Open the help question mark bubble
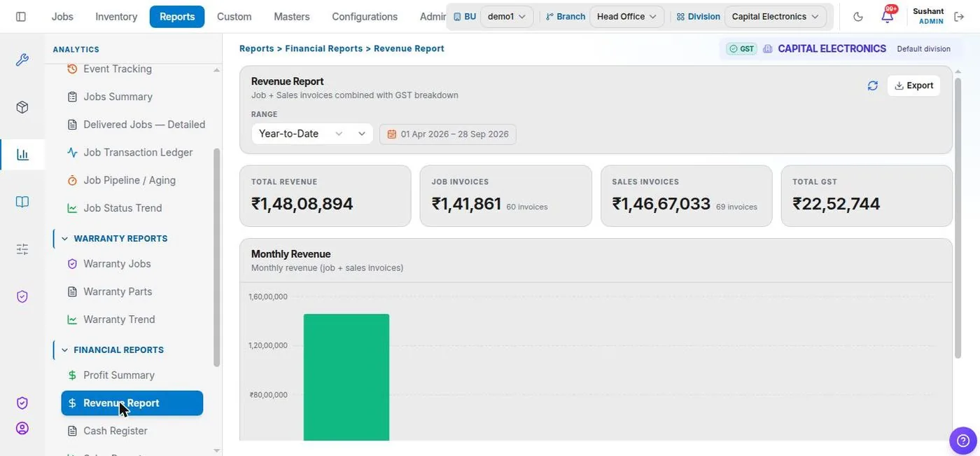The width and height of the screenshot is (980, 456). pos(963,441)
